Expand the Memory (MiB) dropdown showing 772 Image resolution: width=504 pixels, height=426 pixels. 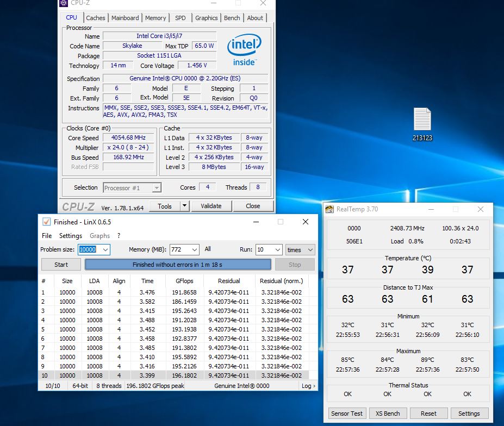tap(194, 249)
